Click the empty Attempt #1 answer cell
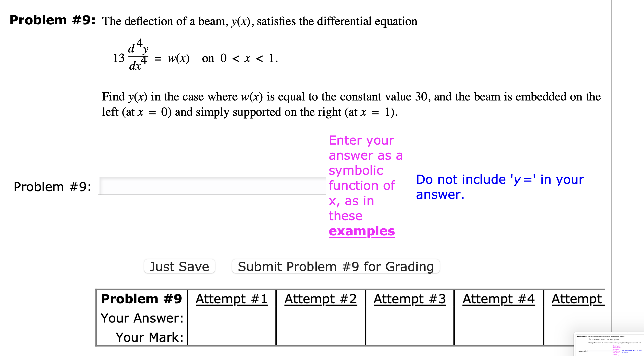The height and width of the screenshot is (356, 644). click(x=232, y=318)
